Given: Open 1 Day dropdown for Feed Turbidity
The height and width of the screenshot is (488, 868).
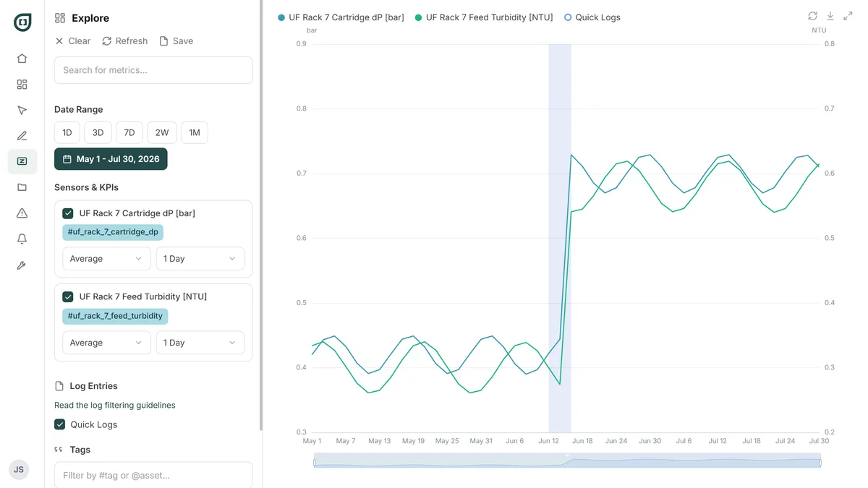Looking at the screenshot, I should click(200, 343).
